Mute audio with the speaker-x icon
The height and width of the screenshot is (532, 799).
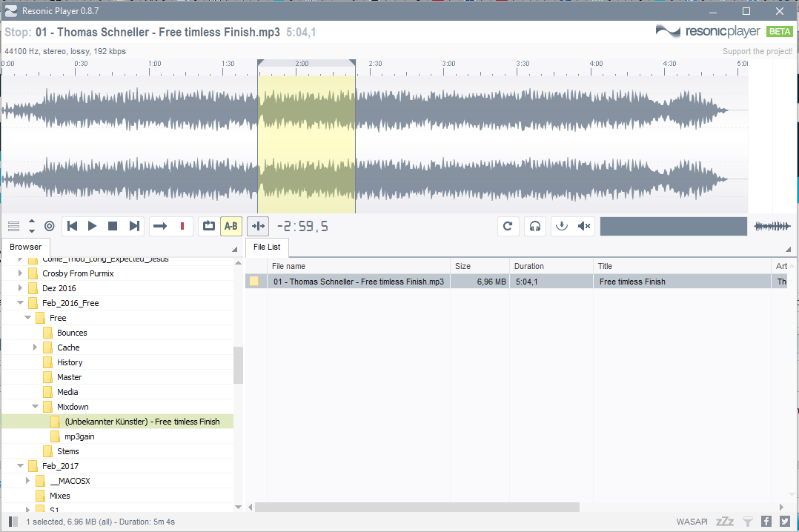coord(584,226)
